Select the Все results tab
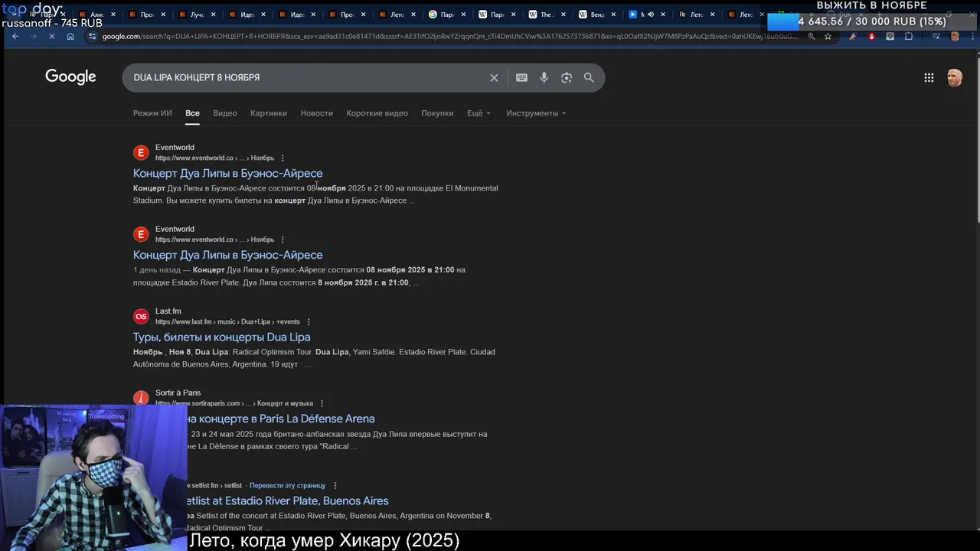This screenshot has width=980, height=551. tap(192, 113)
